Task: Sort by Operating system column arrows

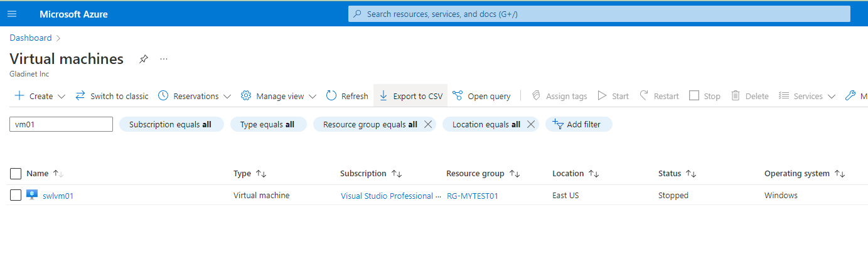Action: coord(840,174)
